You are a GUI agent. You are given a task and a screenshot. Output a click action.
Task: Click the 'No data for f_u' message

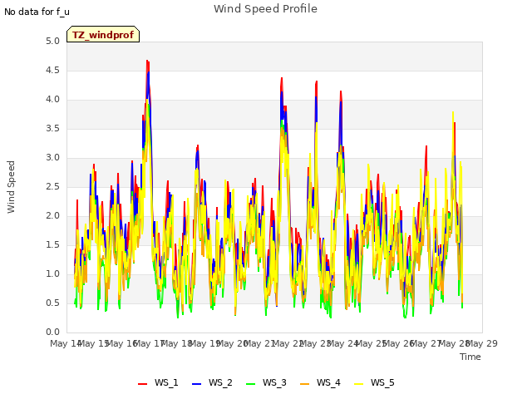(x=37, y=12)
